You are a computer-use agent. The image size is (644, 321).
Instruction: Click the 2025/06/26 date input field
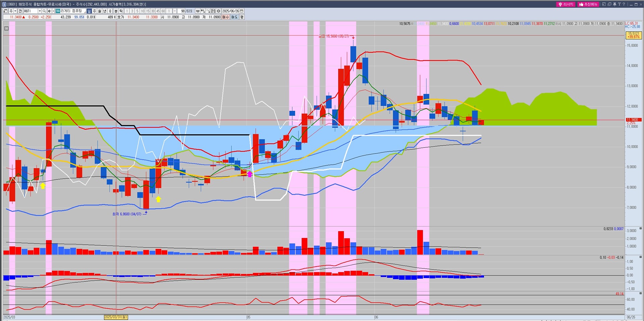pyautogui.click(x=230, y=11)
